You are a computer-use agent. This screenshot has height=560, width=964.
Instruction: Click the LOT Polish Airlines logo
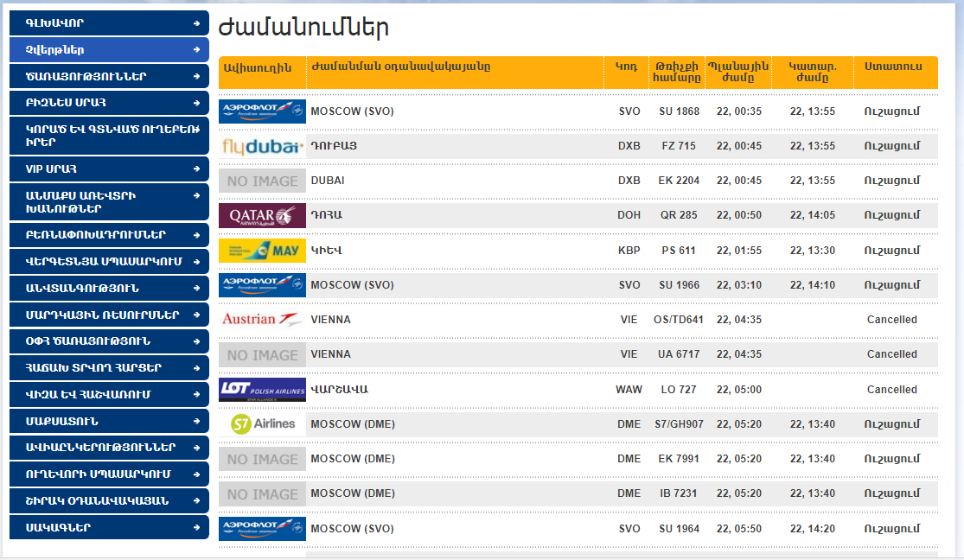tap(262, 390)
